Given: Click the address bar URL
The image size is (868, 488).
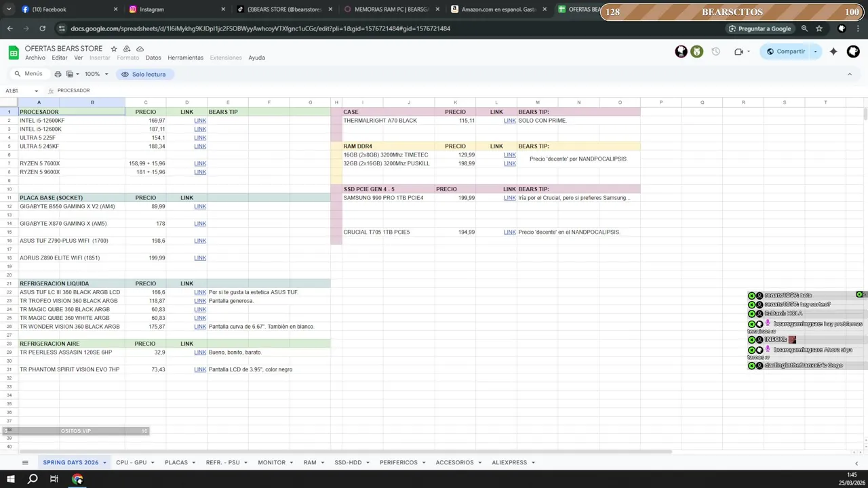Looking at the screenshot, I should point(260,28).
